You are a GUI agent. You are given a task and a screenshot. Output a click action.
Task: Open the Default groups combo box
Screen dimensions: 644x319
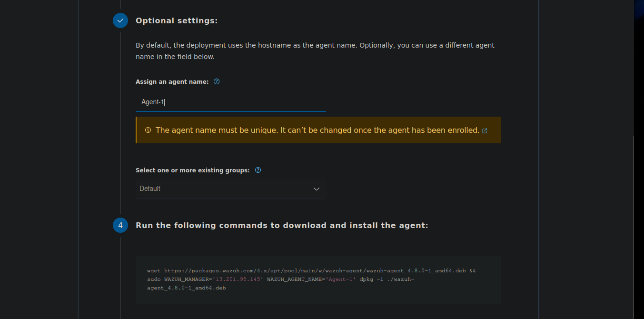point(230,189)
